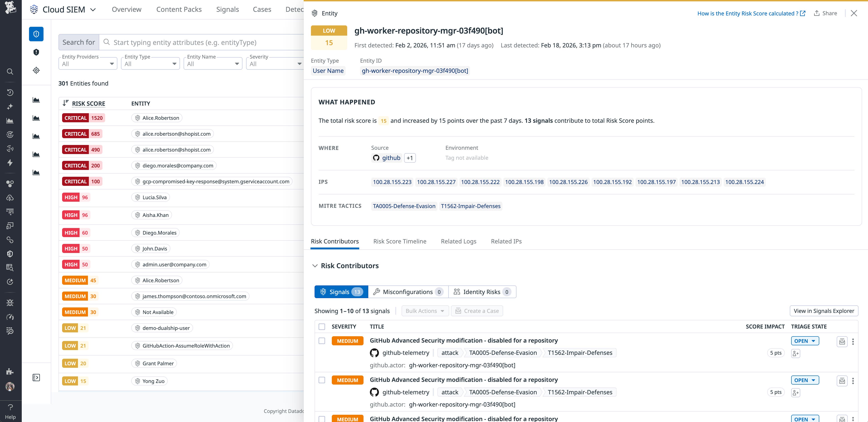Select the search icon in the left sidebar

click(x=10, y=71)
